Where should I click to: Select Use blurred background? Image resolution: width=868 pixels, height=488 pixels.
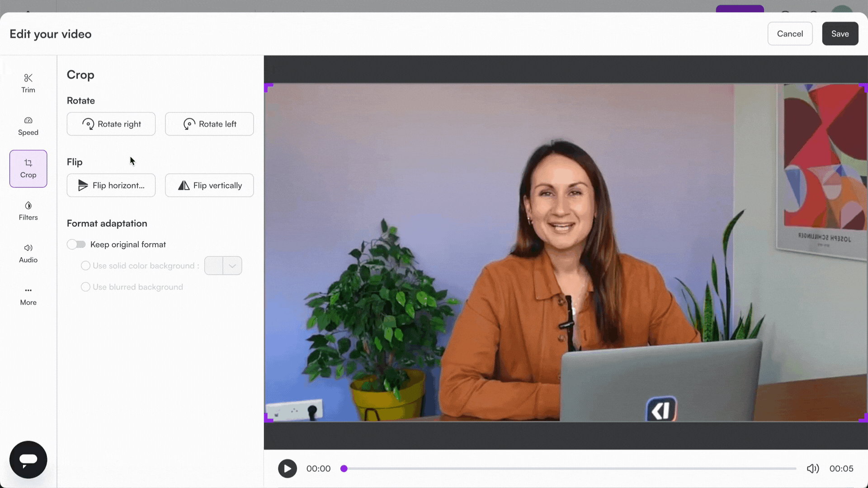[x=85, y=287]
